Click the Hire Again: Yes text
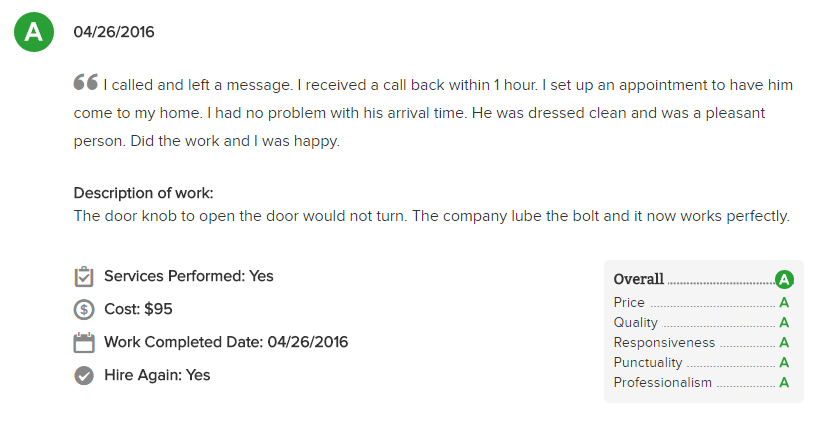The height and width of the screenshot is (422, 833). pyautogui.click(x=157, y=375)
